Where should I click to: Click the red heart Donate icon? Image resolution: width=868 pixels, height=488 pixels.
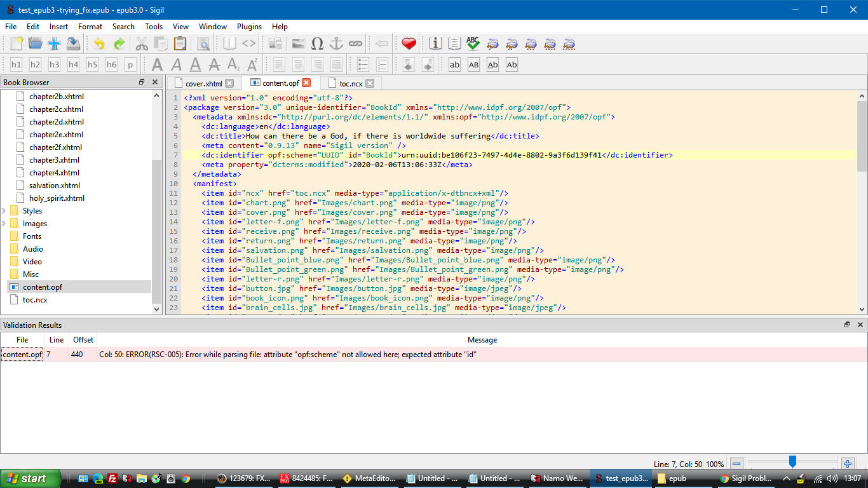point(409,44)
